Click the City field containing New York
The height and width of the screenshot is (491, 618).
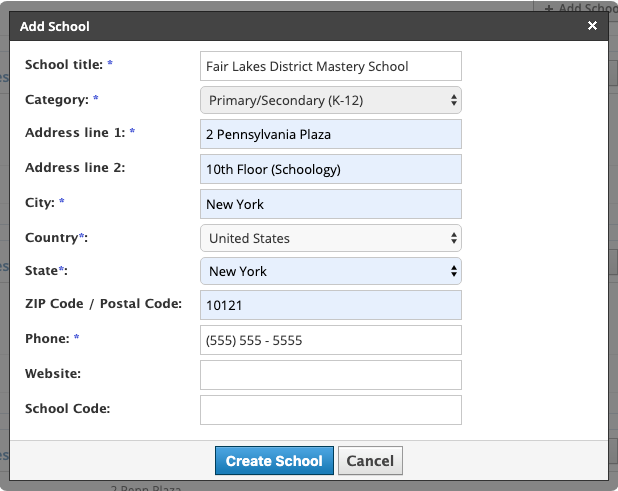(x=331, y=204)
